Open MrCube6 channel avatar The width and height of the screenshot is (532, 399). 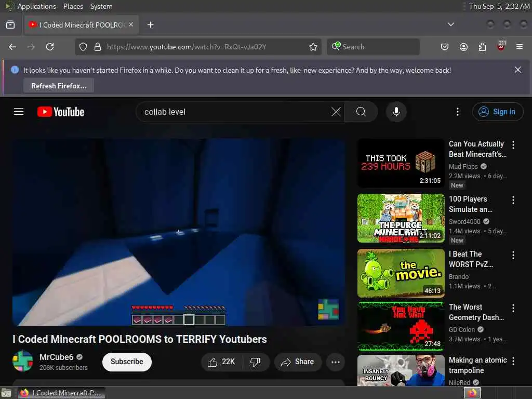23,362
